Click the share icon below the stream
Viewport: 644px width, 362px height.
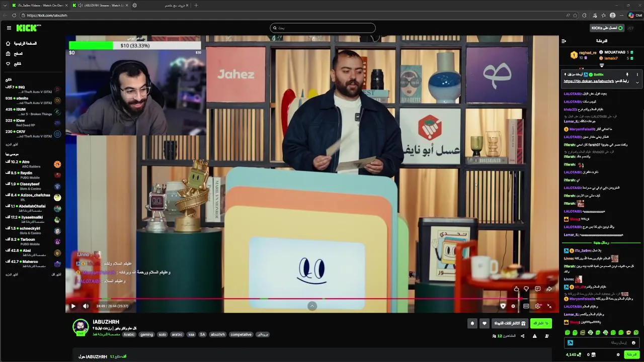point(522,336)
